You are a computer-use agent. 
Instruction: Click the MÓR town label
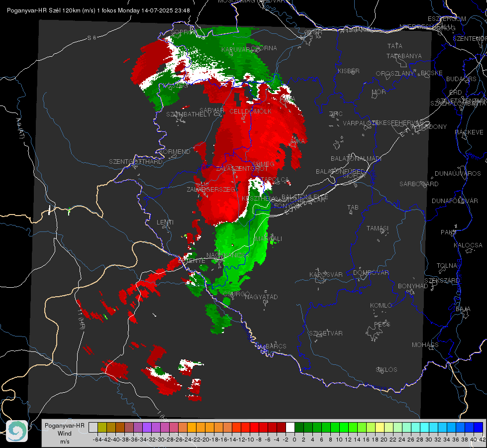[x=379, y=92]
